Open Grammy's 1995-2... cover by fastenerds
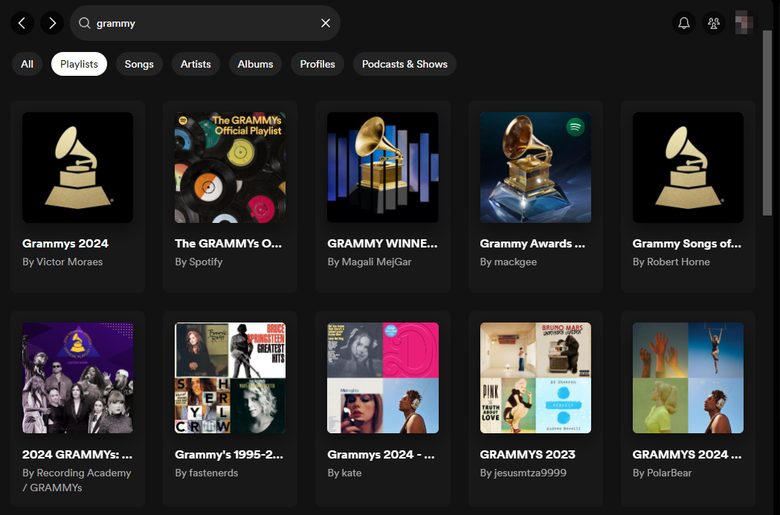 230,378
